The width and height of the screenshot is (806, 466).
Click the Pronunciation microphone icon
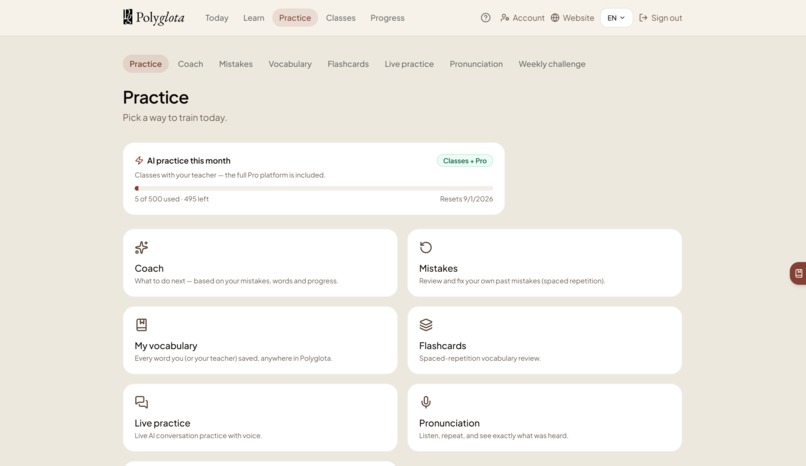coord(426,402)
